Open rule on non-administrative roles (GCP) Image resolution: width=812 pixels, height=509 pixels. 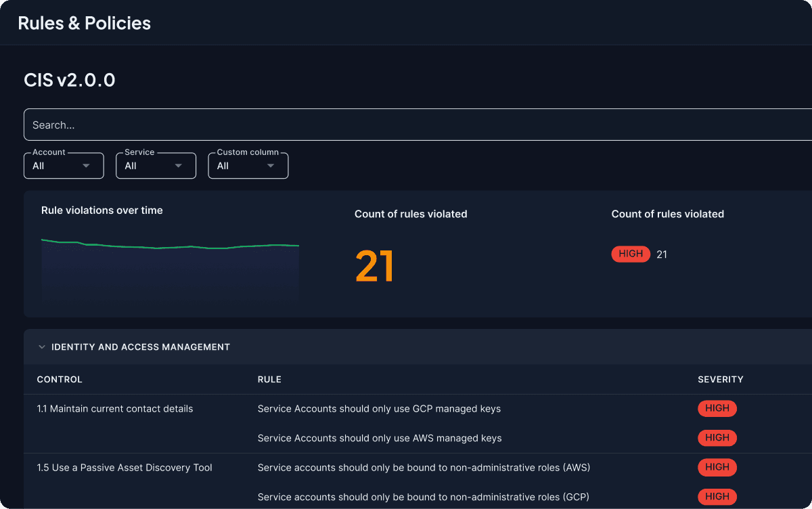tap(423, 497)
